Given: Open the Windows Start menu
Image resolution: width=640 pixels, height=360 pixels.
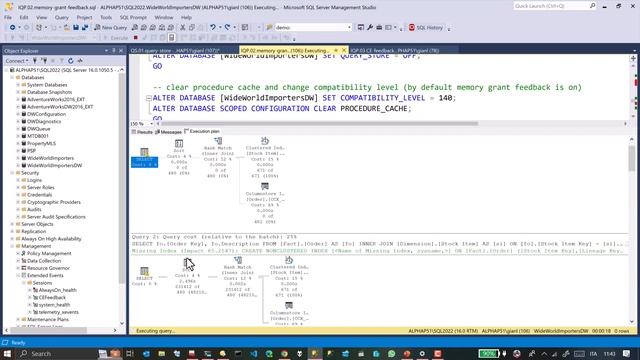Looking at the screenshot, I should [7, 353].
